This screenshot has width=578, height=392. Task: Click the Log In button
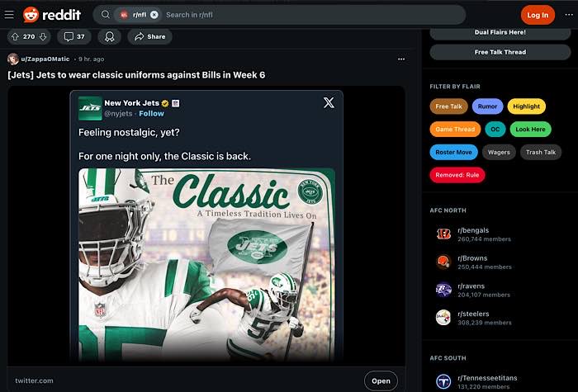[x=538, y=15]
